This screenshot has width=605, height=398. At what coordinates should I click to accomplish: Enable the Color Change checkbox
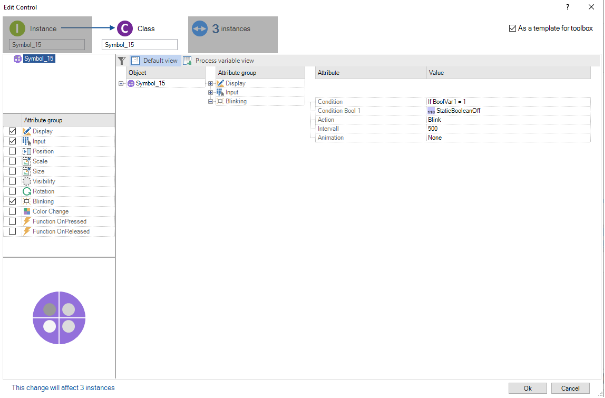click(x=13, y=211)
